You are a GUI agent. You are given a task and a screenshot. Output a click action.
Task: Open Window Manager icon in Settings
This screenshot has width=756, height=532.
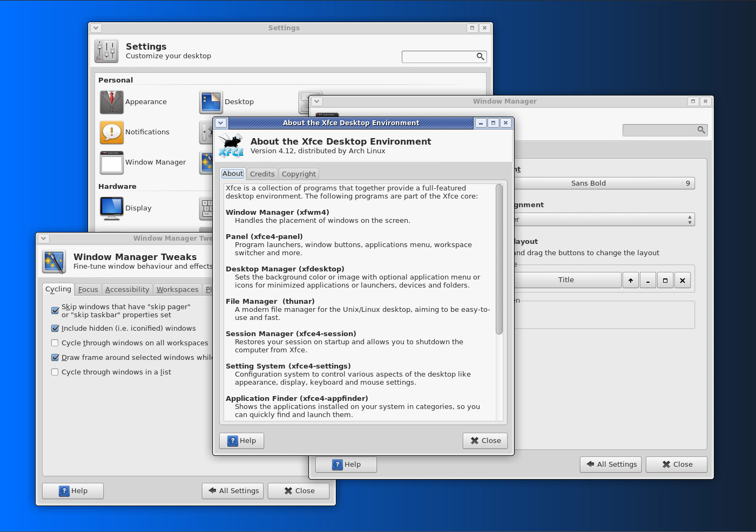(x=112, y=162)
